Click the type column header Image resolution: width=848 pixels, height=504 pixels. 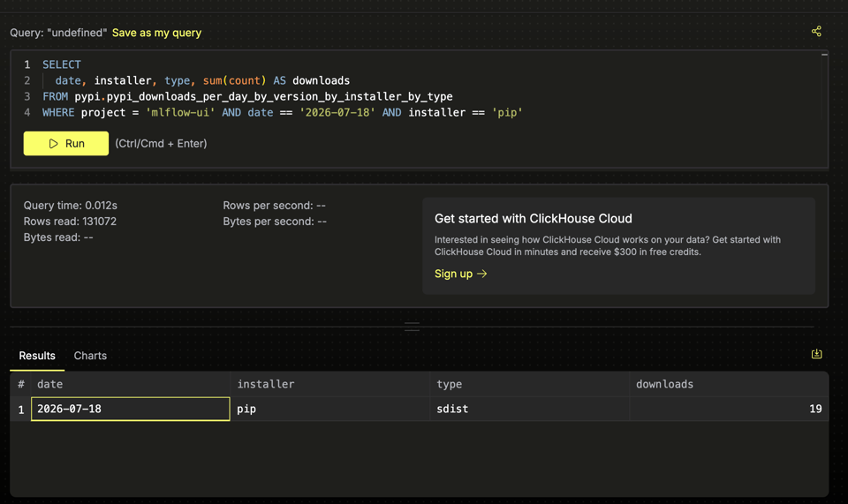pos(529,384)
